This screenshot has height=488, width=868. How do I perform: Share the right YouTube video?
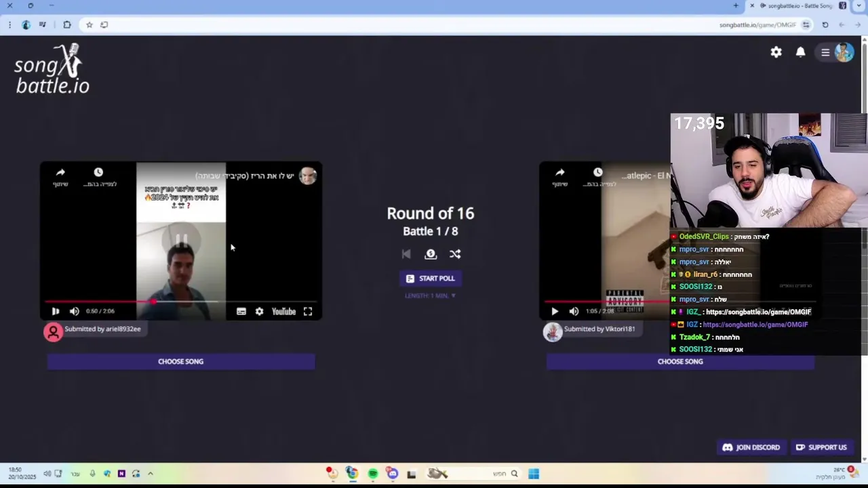(x=559, y=176)
